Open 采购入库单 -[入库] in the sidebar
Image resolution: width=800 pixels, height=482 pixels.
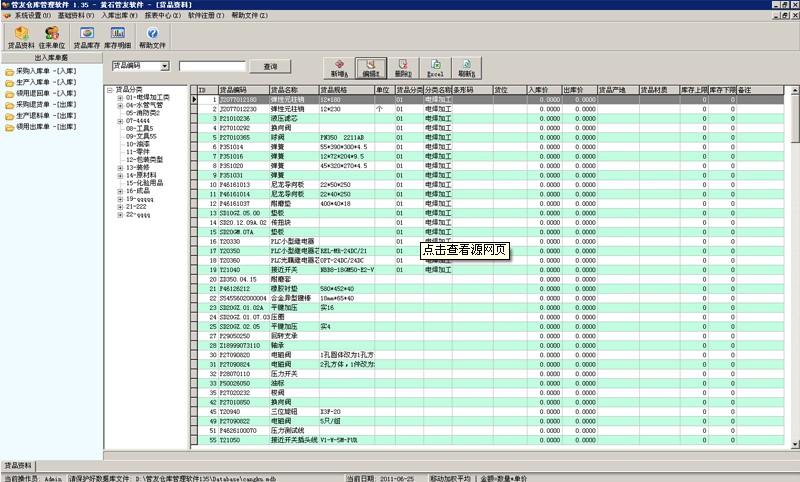point(41,71)
